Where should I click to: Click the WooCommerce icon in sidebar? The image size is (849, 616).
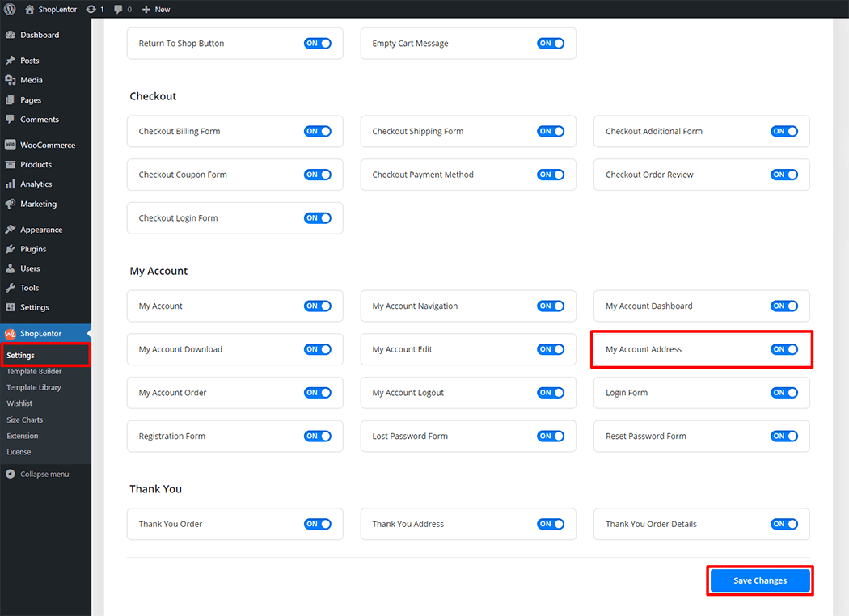coord(11,146)
